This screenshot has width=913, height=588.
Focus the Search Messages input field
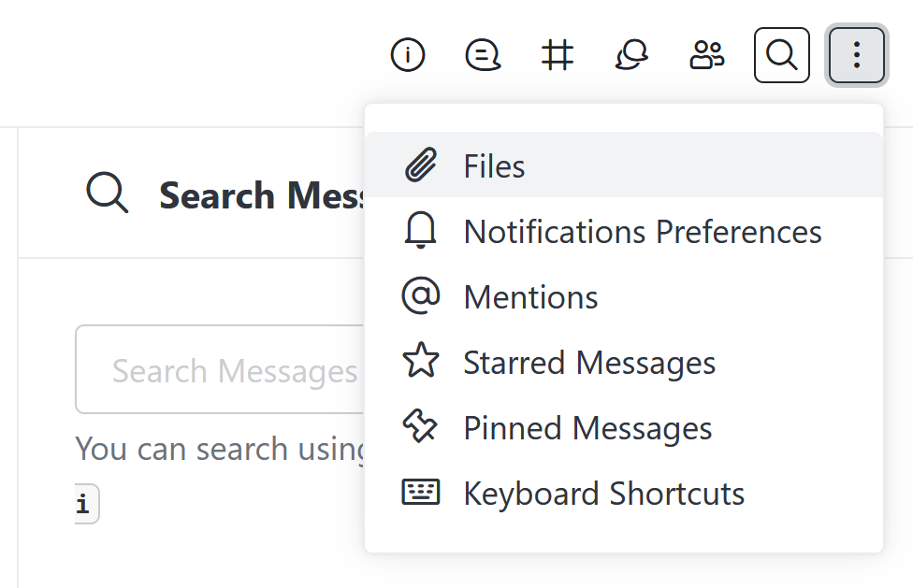[x=220, y=370]
